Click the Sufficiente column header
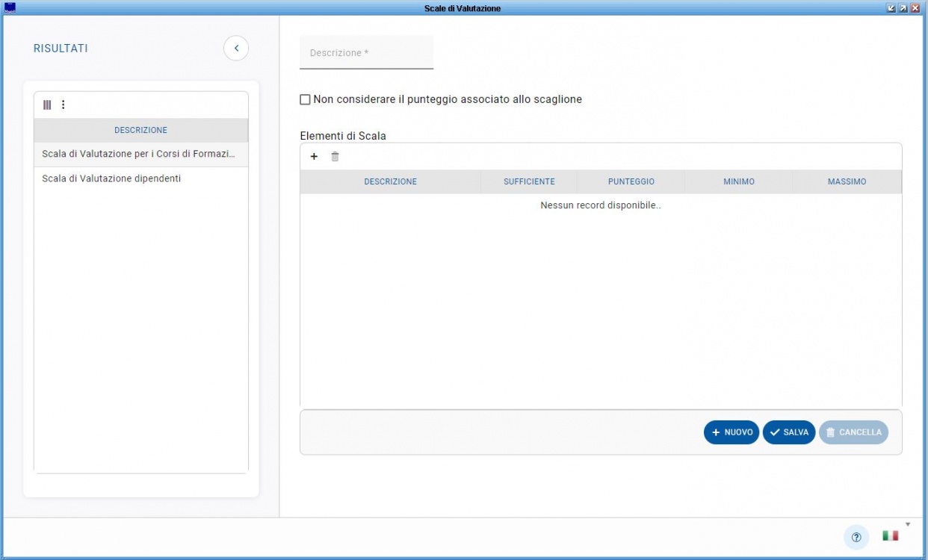Viewport: 928px width, 560px height. coord(529,181)
